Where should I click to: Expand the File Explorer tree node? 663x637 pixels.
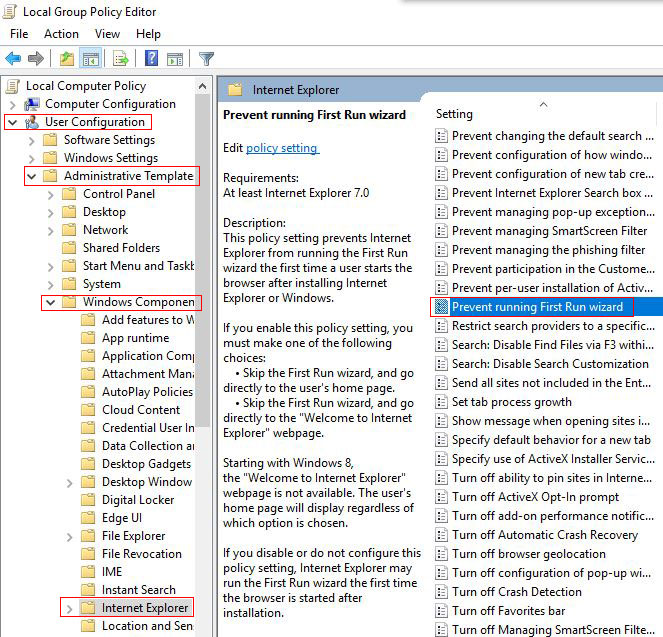[70, 537]
